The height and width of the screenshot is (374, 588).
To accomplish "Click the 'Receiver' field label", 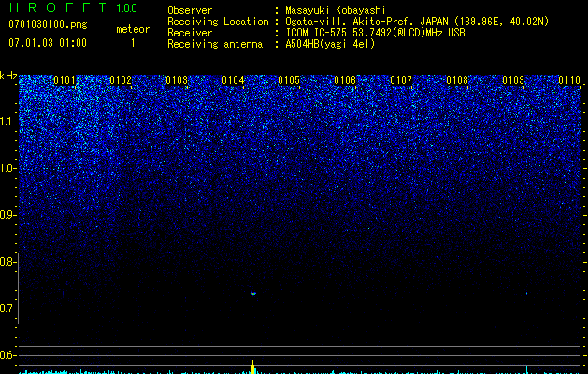I will pos(190,33).
